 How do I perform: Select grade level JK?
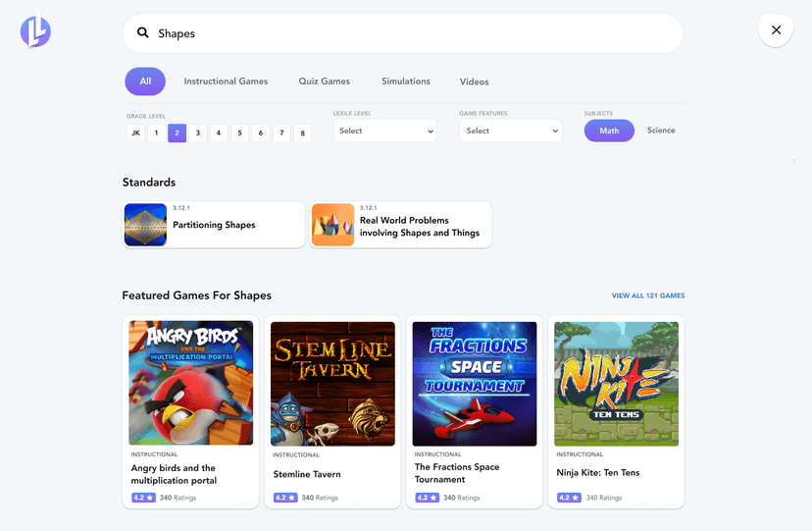[135, 133]
